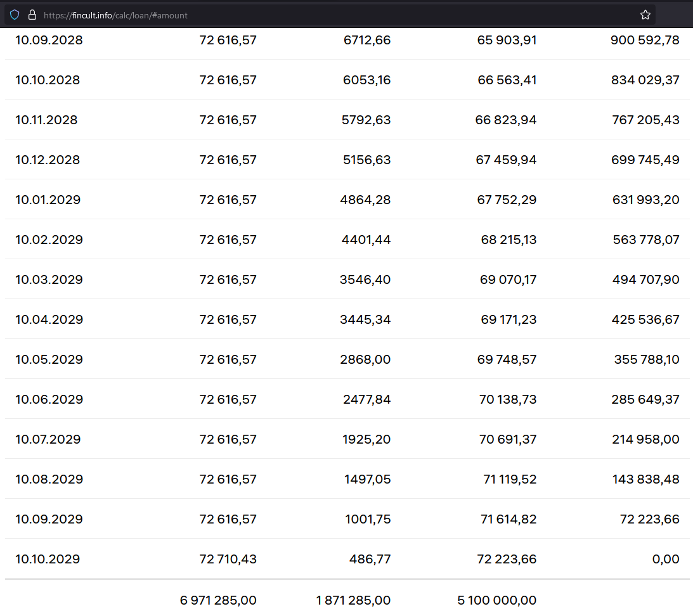Click the zero balance cell 0,00
The image size is (693, 616).
click(666, 559)
